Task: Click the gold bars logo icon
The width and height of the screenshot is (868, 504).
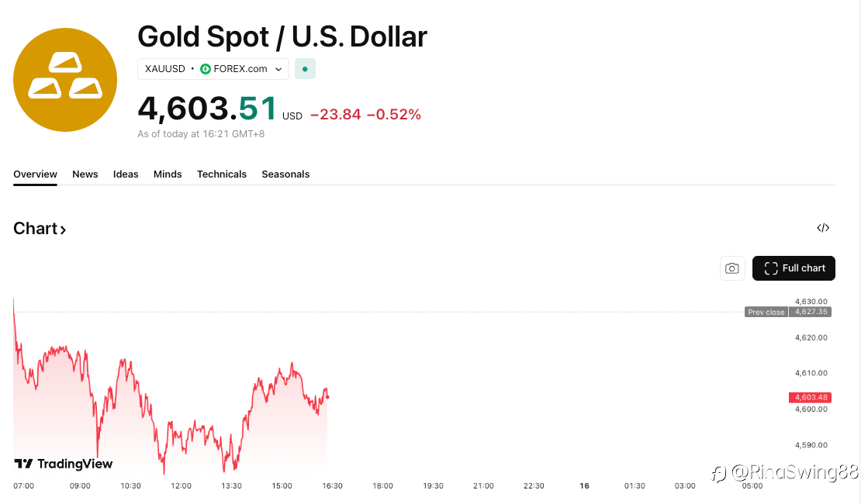Action: tap(65, 80)
